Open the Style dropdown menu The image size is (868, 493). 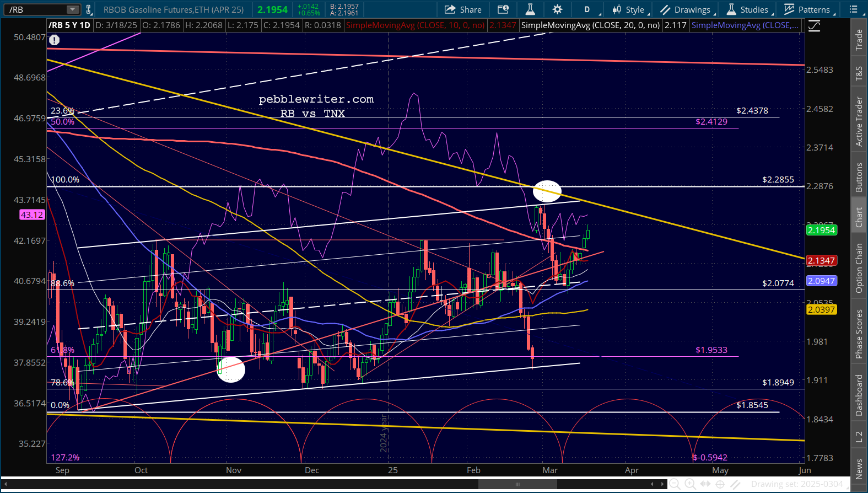pos(630,9)
